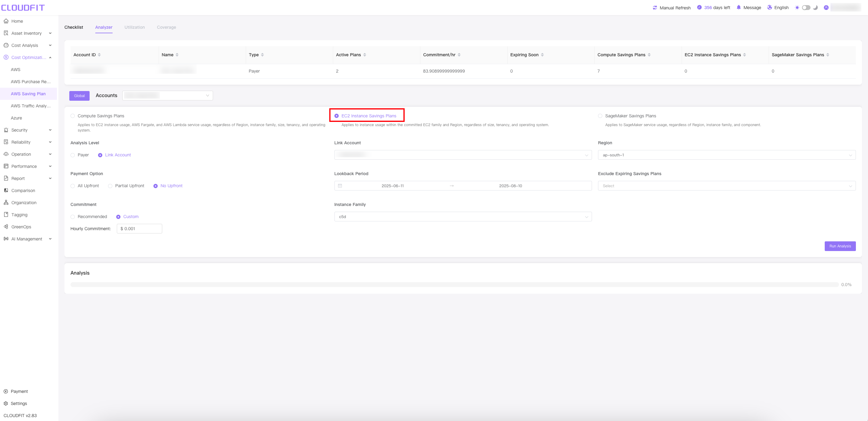Open the Accounts dropdown
This screenshot has height=421, width=868.
[167, 96]
